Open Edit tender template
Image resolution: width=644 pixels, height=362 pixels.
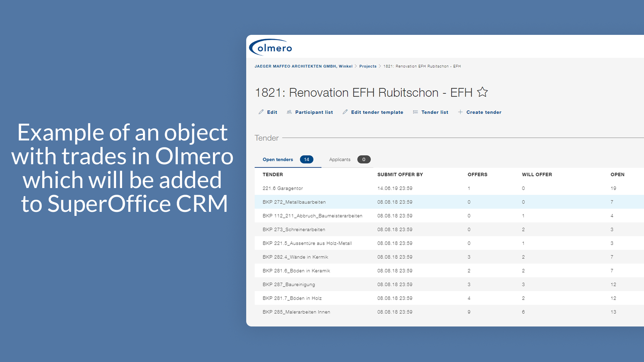point(377,112)
